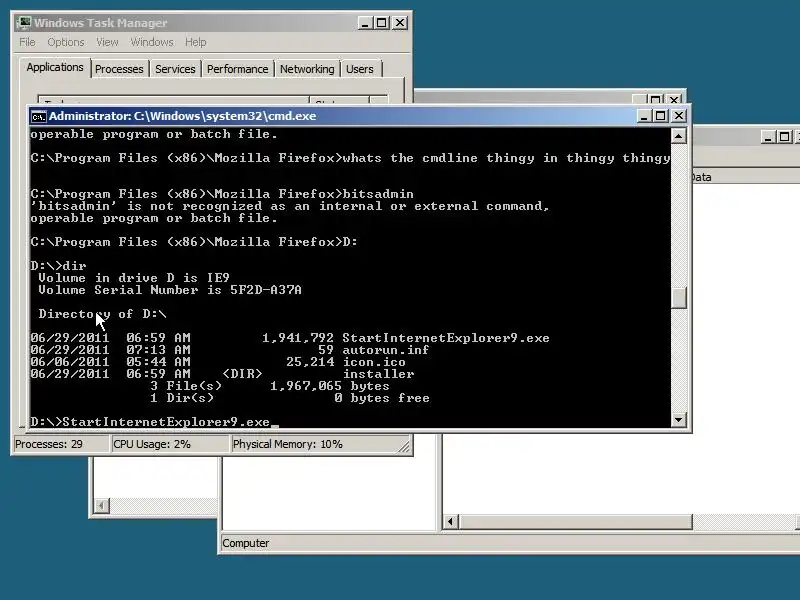Click the autorun.inf entry in the listing
Screen dimensions: 800x600
pos(230,350)
